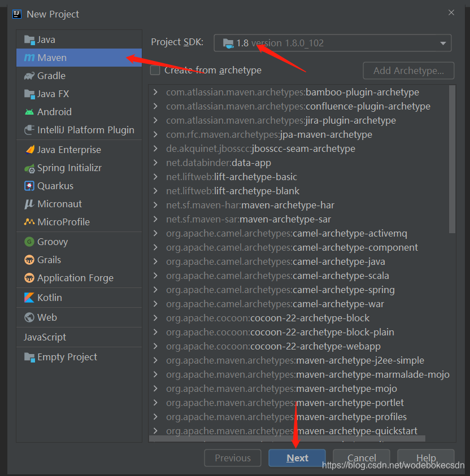Image resolution: width=470 pixels, height=476 pixels.
Task: Expand net.databinder data-app entry
Action: click(155, 163)
